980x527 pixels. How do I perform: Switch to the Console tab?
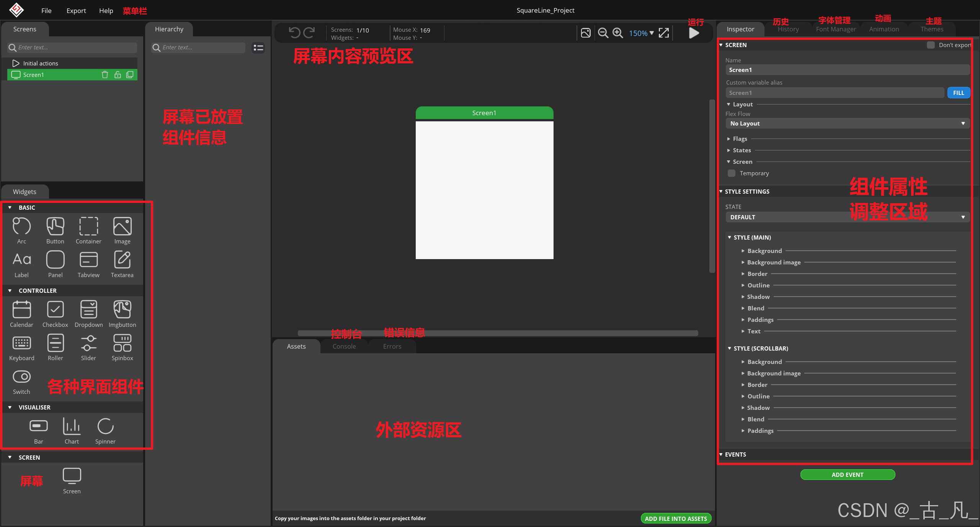pos(344,346)
